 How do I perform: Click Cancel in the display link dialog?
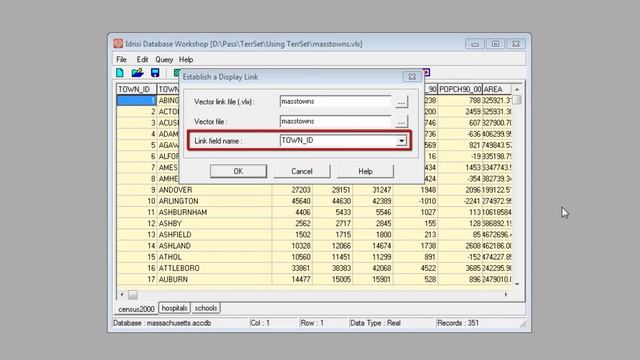302,171
